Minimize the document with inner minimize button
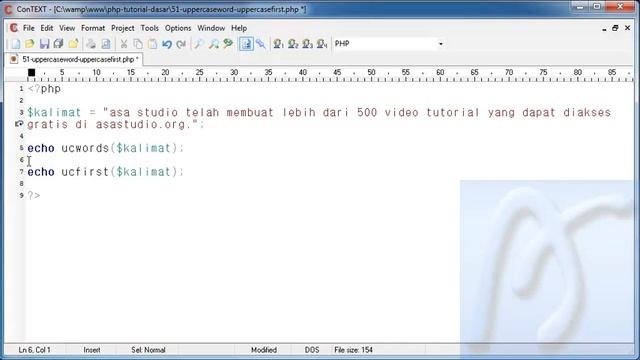This screenshot has width=640, height=360. [x=604, y=28]
